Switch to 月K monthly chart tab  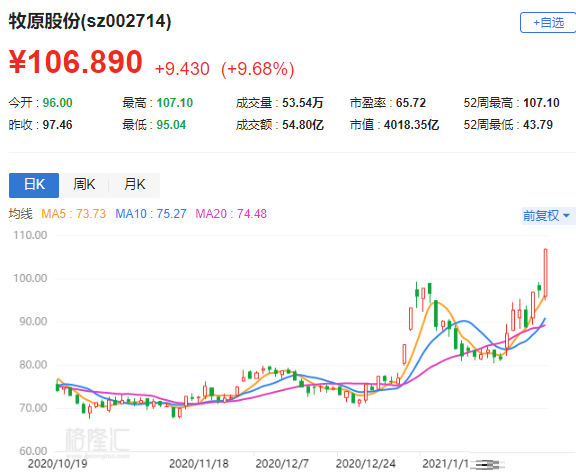134,185
